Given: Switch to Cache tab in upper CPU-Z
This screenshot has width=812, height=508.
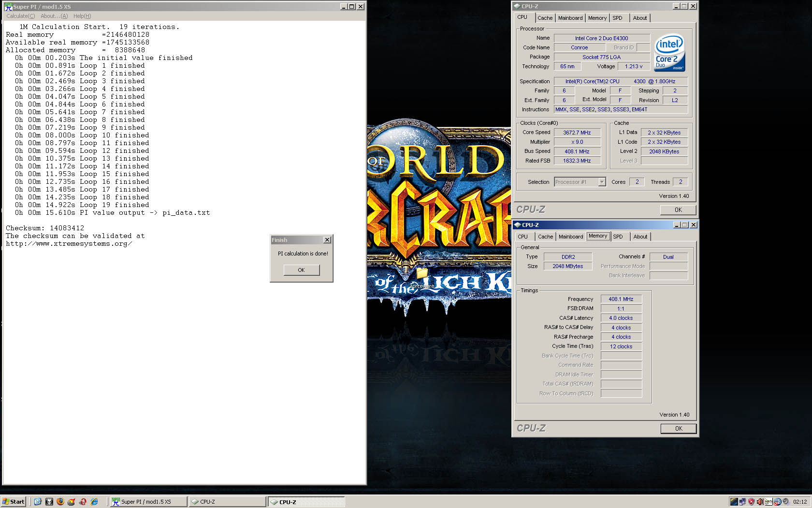Looking at the screenshot, I should 545,18.
